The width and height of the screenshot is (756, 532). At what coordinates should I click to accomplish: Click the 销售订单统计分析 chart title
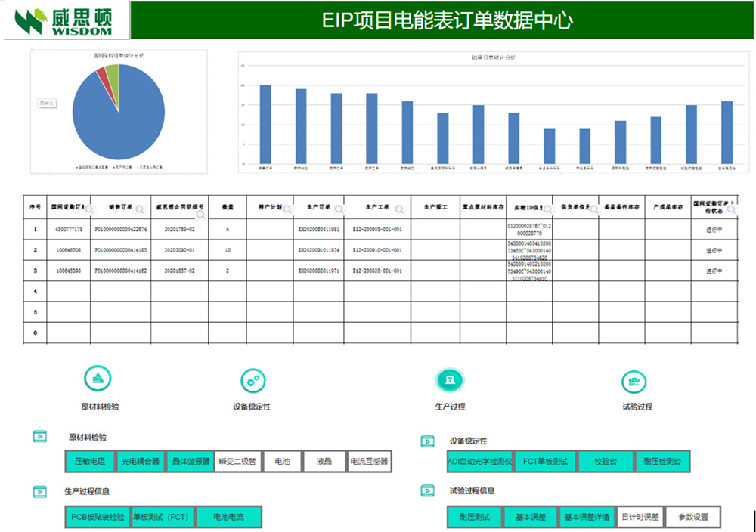(493, 57)
